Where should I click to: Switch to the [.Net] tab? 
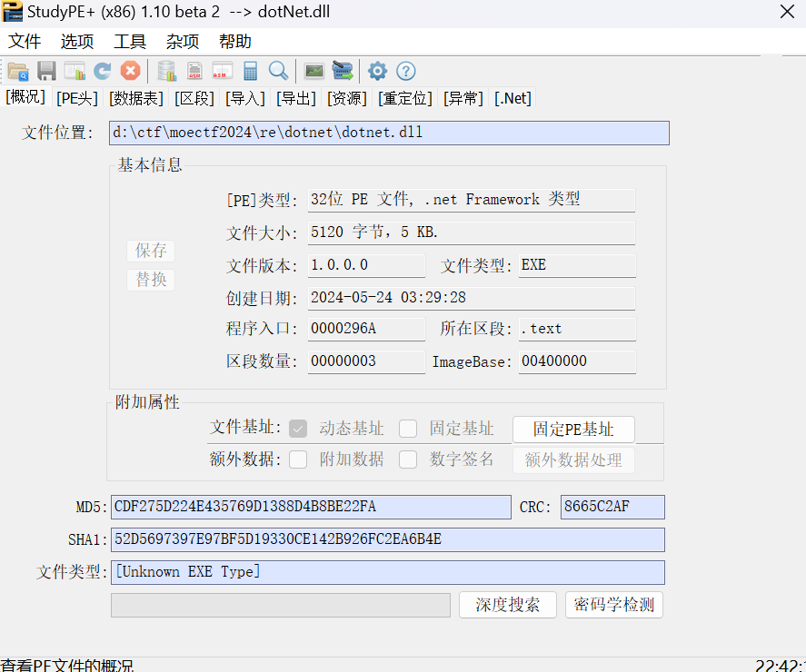(512, 97)
